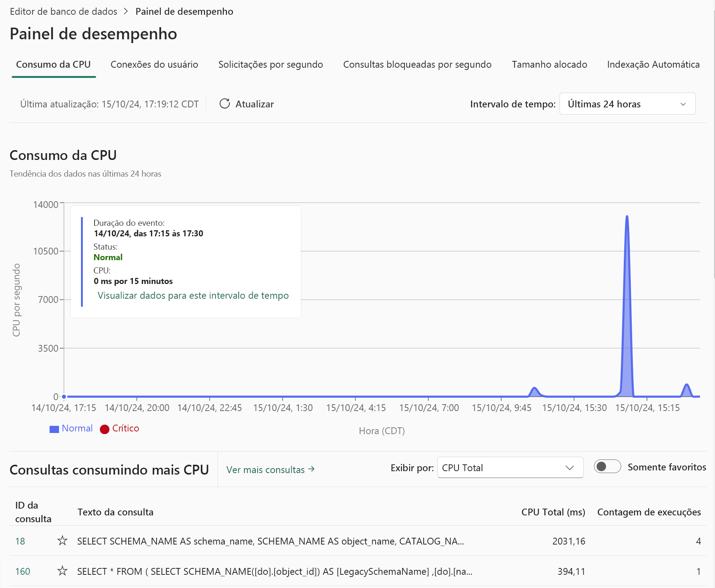Click the Crítico legend label
This screenshot has width=715, height=588.
click(x=126, y=428)
